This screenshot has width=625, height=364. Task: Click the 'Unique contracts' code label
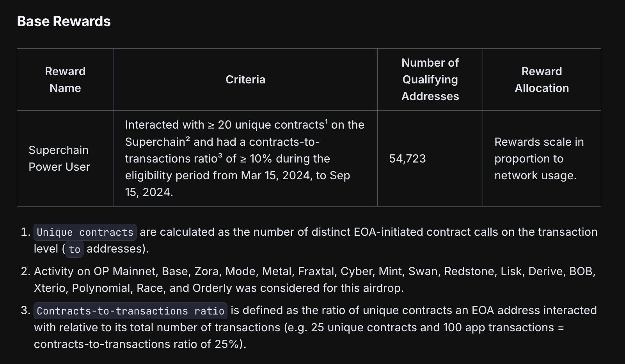[x=85, y=232]
